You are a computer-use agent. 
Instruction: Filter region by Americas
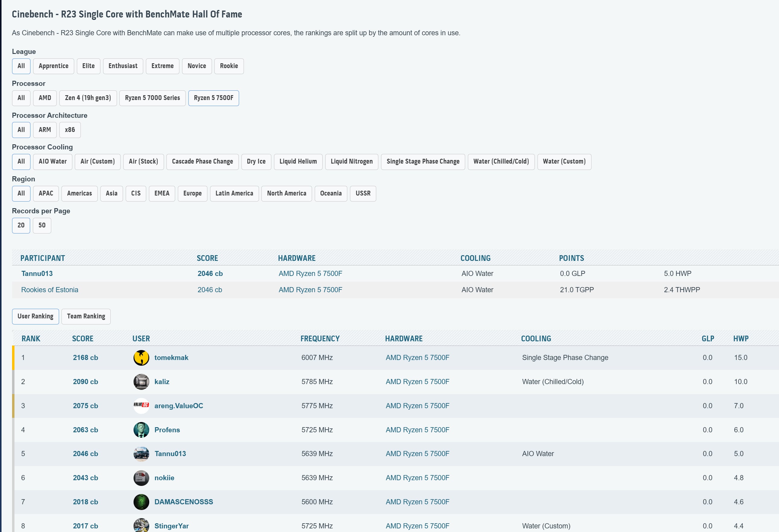click(80, 193)
